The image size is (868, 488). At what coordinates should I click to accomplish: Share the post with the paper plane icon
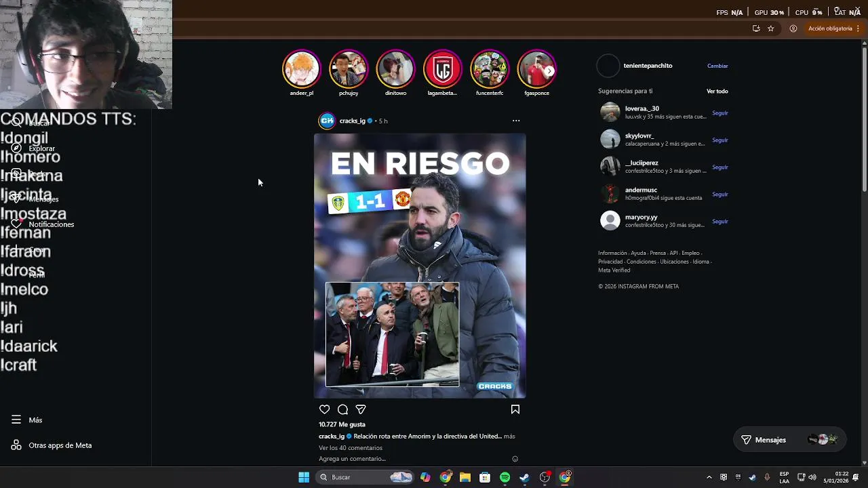click(x=361, y=409)
